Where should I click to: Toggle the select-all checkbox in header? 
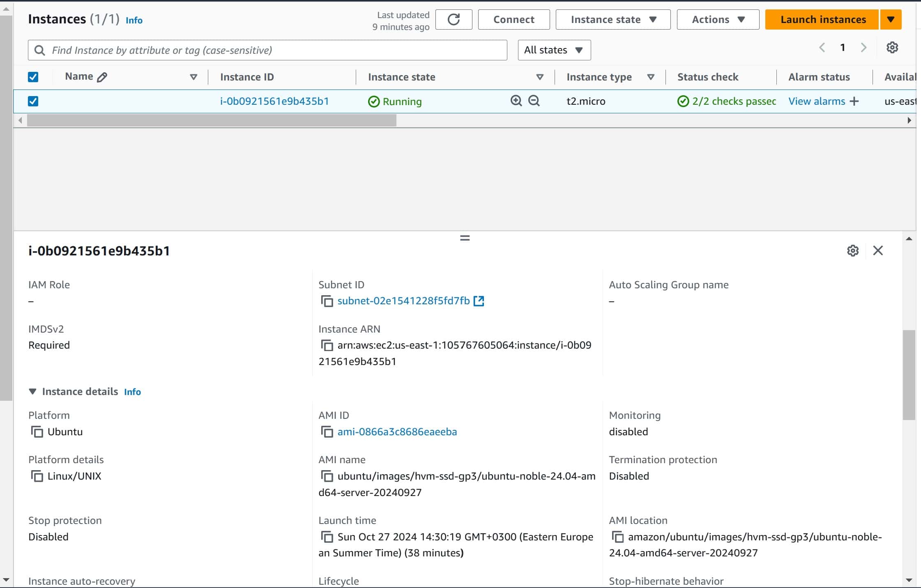(x=33, y=77)
